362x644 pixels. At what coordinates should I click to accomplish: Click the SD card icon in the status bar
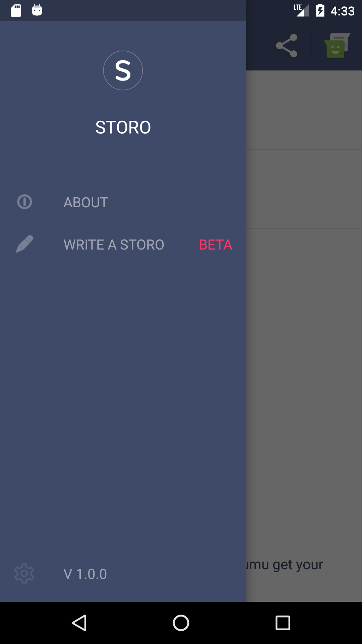[x=15, y=10]
